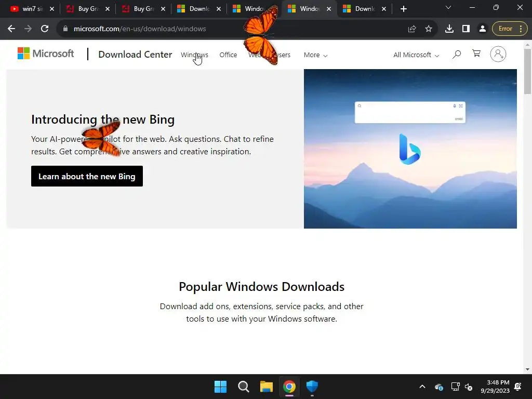Click the padlock site info icon
The width and height of the screenshot is (532, 399).
point(65,29)
